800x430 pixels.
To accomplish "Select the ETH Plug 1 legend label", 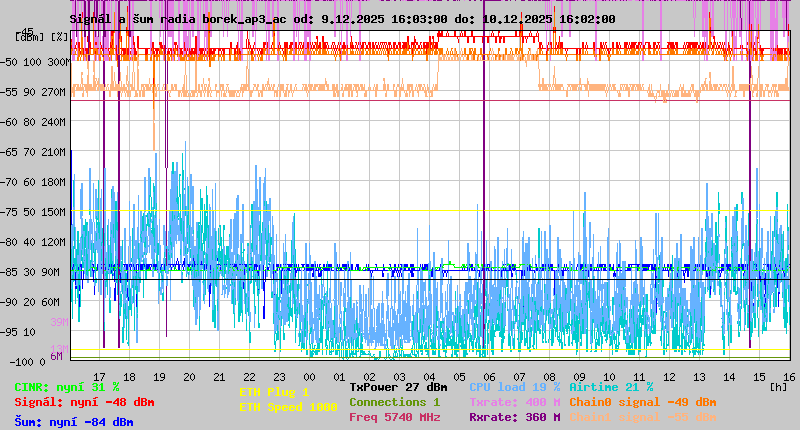I will coord(274,392).
